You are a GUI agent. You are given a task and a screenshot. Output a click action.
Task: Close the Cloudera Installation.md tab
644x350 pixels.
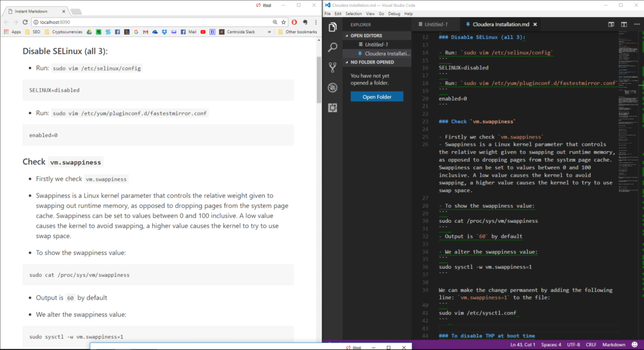535,25
